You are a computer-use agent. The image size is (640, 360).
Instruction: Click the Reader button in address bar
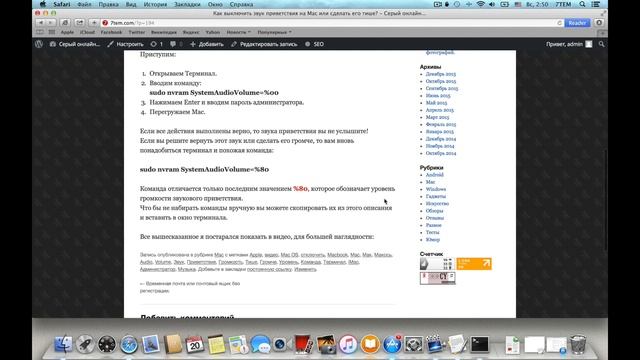point(577,23)
